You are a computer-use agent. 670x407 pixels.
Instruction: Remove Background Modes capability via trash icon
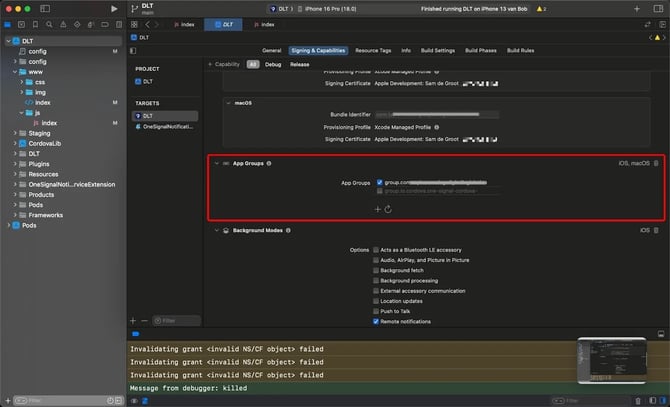657,230
